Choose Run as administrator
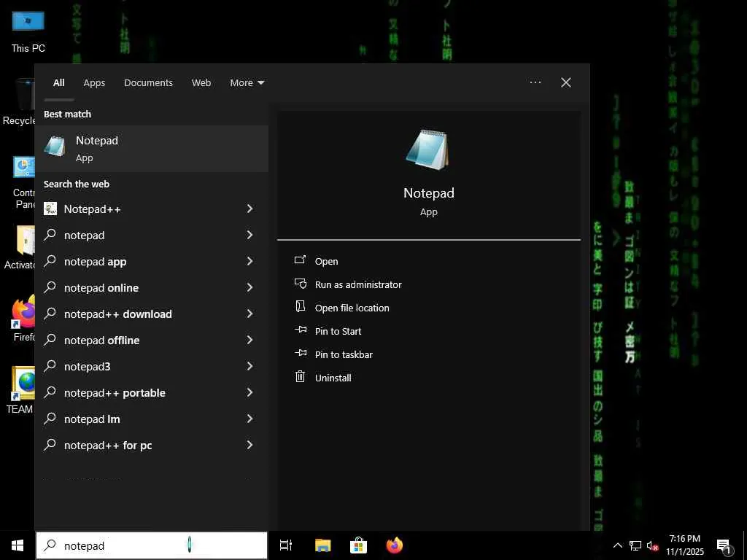The height and width of the screenshot is (560, 747). coord(358,285)
